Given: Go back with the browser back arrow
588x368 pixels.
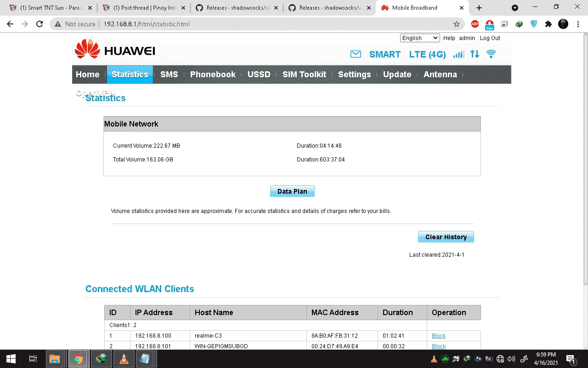Looking at the screenshot, I should coord(10,24).
